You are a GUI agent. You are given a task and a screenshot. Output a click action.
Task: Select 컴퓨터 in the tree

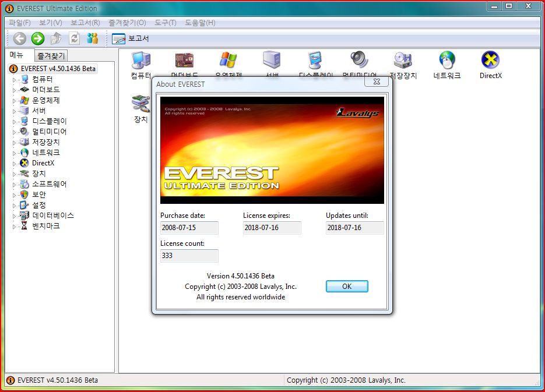42,79
